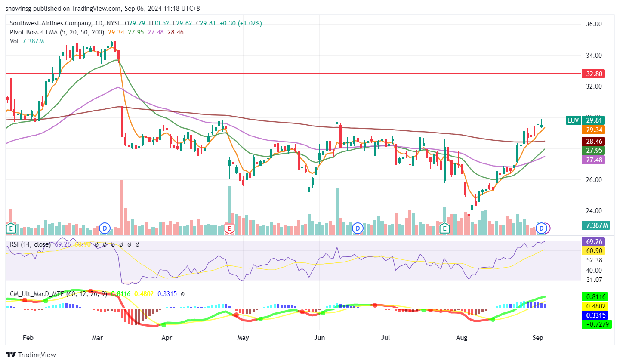
Task: Click the May label on time axis
Action: tap(243, 338)
